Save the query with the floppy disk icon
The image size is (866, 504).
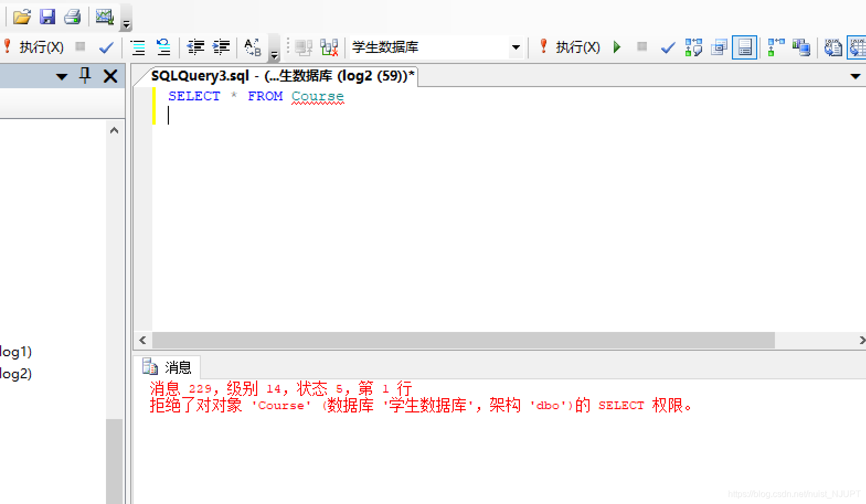tap(47, 17)
